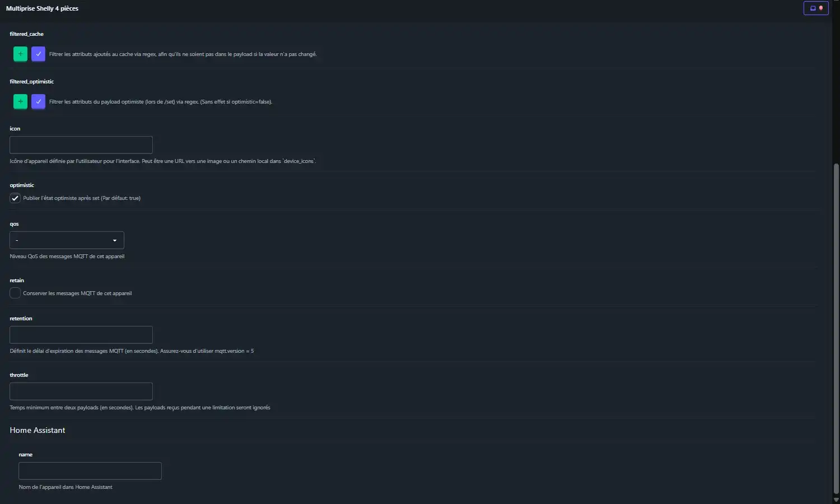Click the filtered_cache field label

(26, 34)
